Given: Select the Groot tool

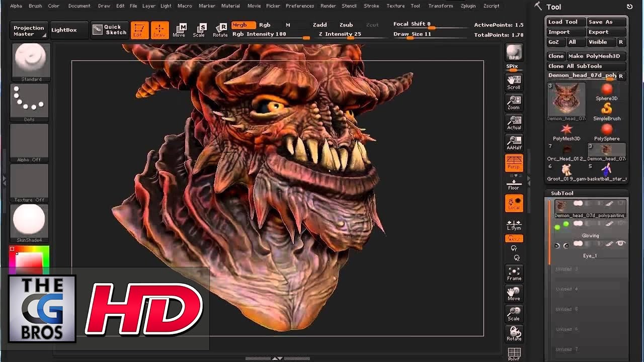Looking at the screenshot, I should coord(567,173).
